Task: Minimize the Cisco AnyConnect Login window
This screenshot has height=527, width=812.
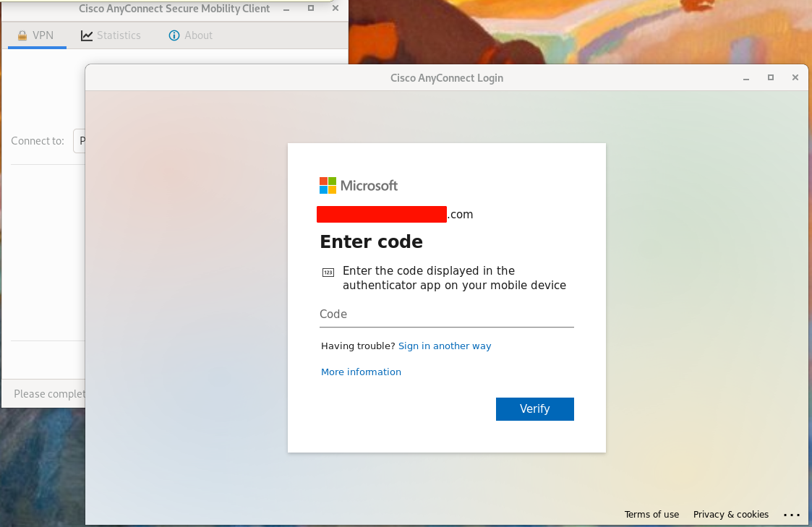Action: pyautogui.click(x=746, y=78)
